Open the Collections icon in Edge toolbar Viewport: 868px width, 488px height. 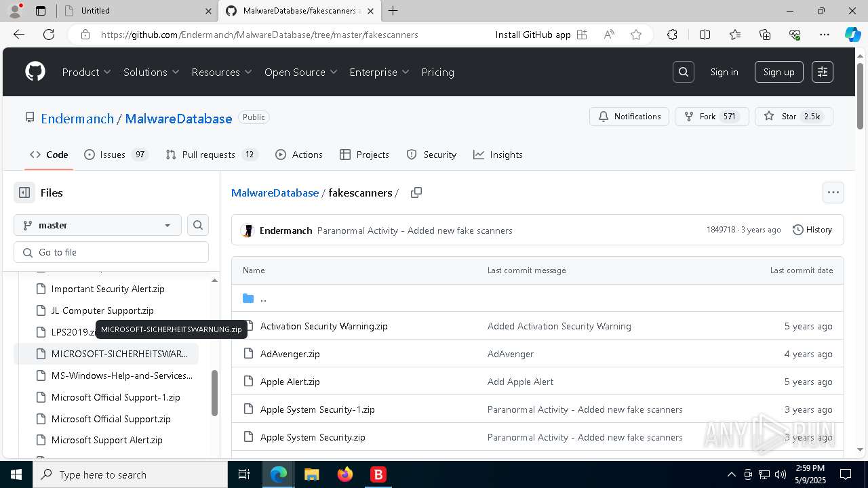point(765,35)
